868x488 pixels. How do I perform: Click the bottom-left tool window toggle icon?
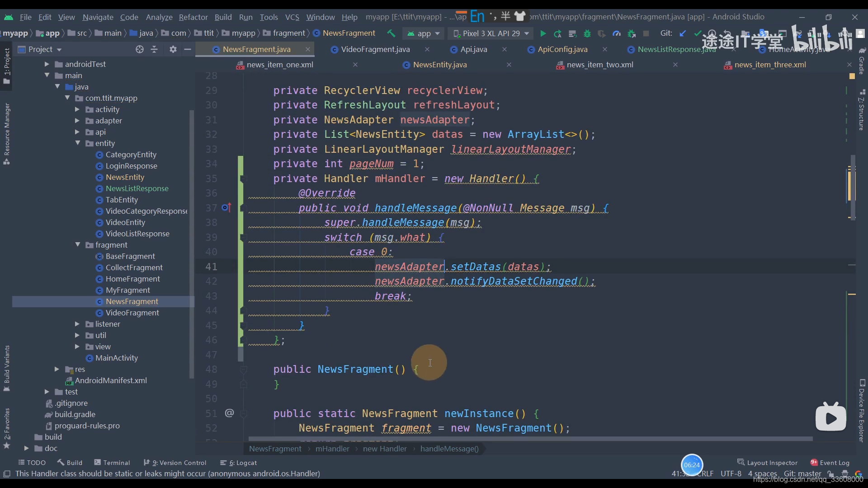[x=7, y=474]
